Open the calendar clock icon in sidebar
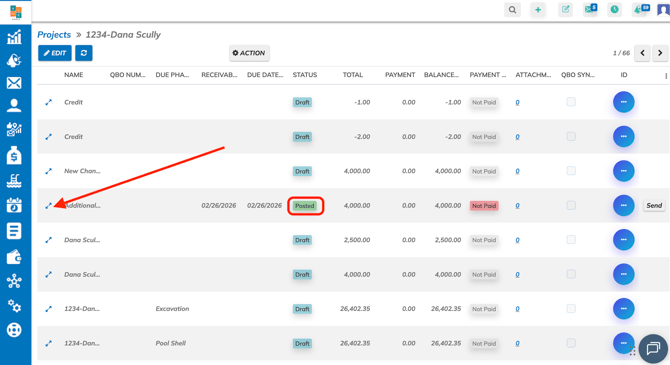 tap(14, 206)
